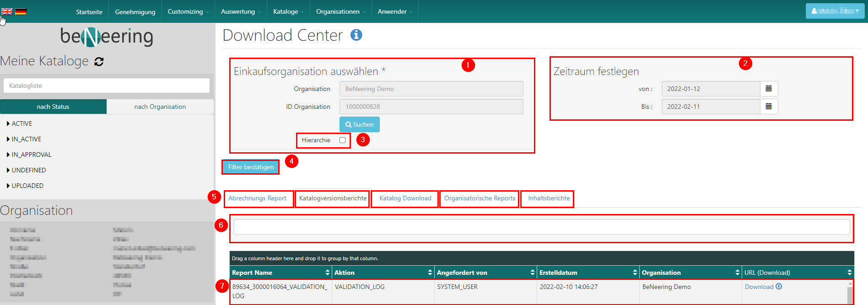
Task: Select the nach Organisation tab
Action: (x=160, y=107)
